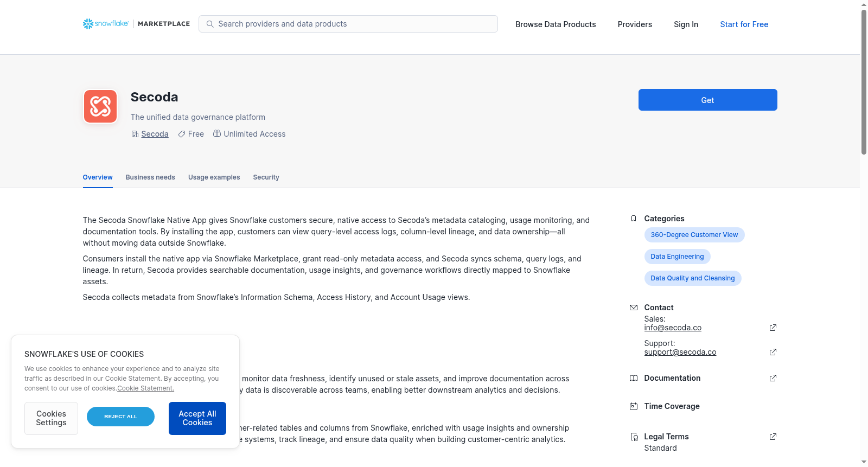Select the Data Quality and Cleansing category
This screenshot has width=868, height=467.
point(693,278)
